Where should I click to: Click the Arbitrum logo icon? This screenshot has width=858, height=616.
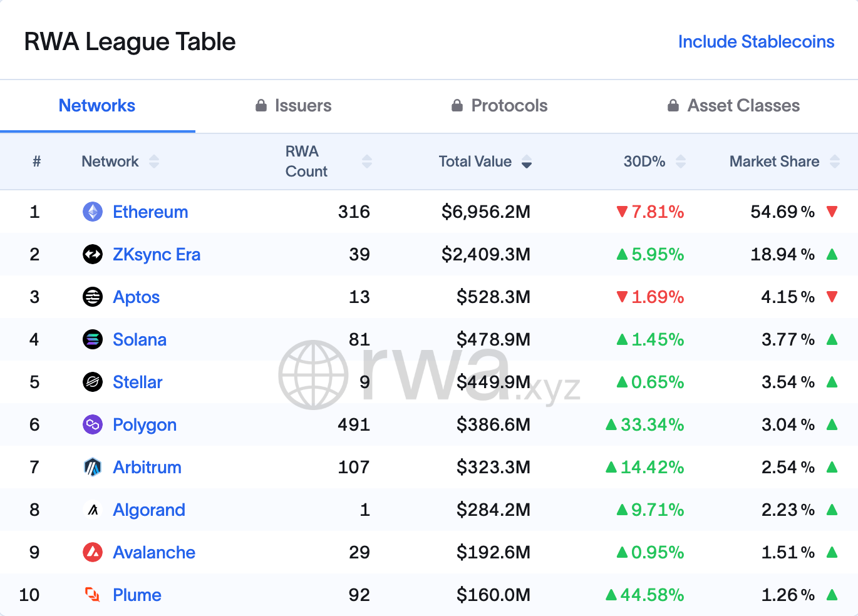pyautogui.click(x=93, y=467)
